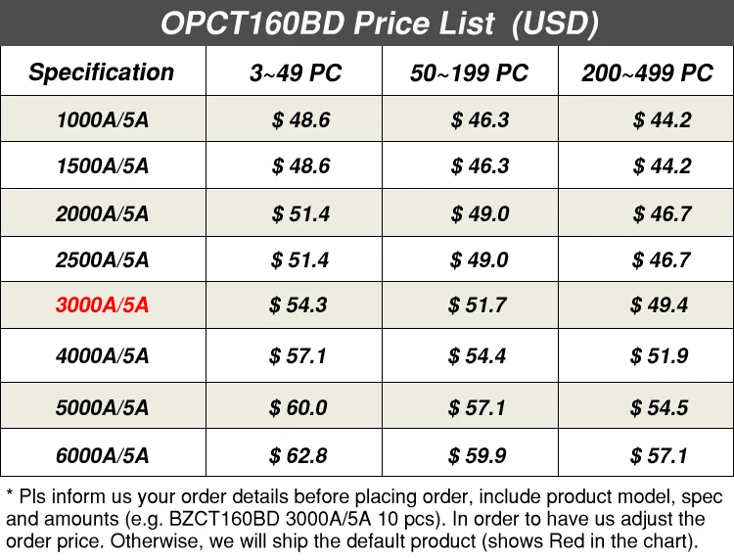Click the 2500A/5A row label

(103, 259)
